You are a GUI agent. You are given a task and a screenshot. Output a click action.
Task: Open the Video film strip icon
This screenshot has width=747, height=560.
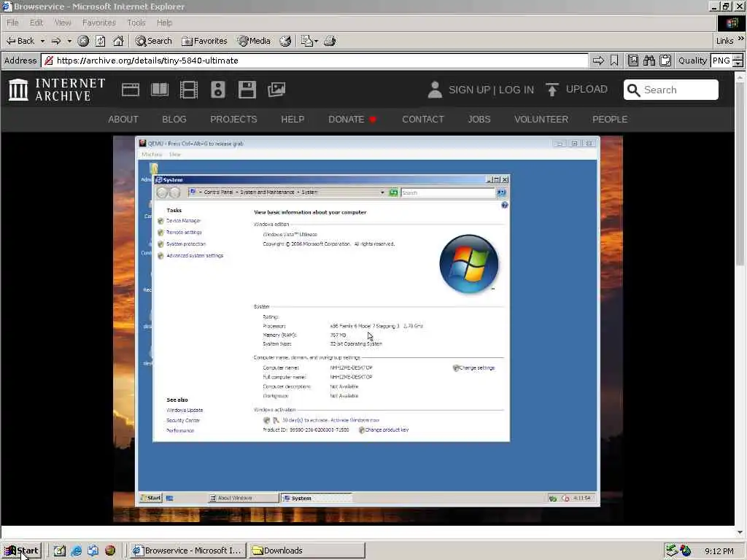click(189, 90)
